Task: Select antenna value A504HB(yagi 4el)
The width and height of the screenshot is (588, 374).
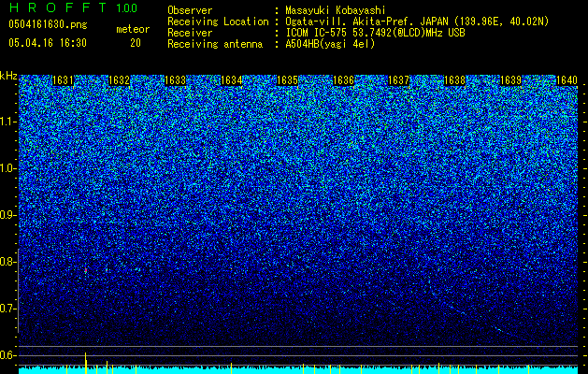Action: pyautogui.click(x=330, y=44)
